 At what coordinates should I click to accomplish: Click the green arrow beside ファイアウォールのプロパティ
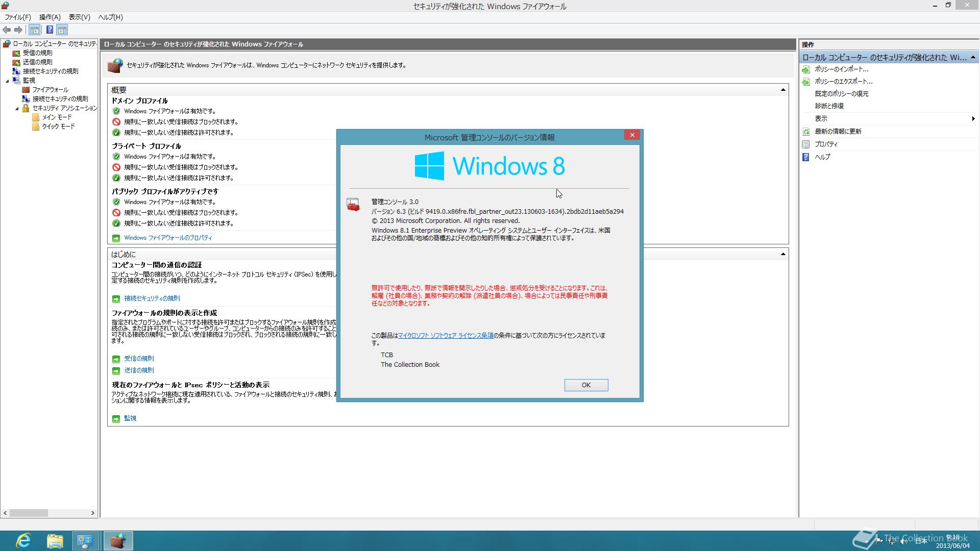point(116,238)
